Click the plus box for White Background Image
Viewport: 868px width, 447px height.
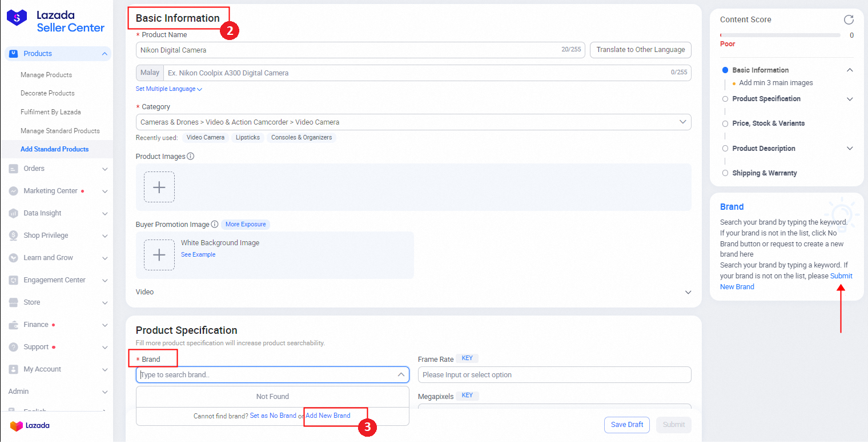tap(159, 255)
